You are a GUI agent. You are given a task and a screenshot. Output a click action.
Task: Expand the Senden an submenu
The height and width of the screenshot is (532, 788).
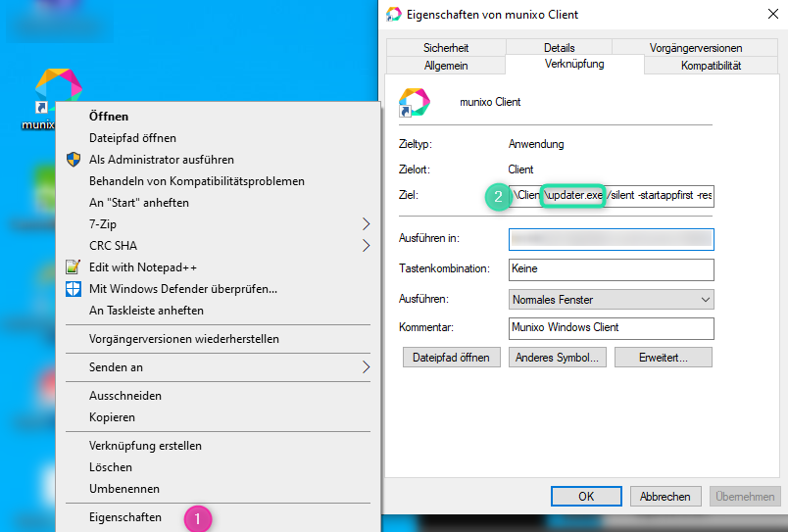(x=218, y=367)
